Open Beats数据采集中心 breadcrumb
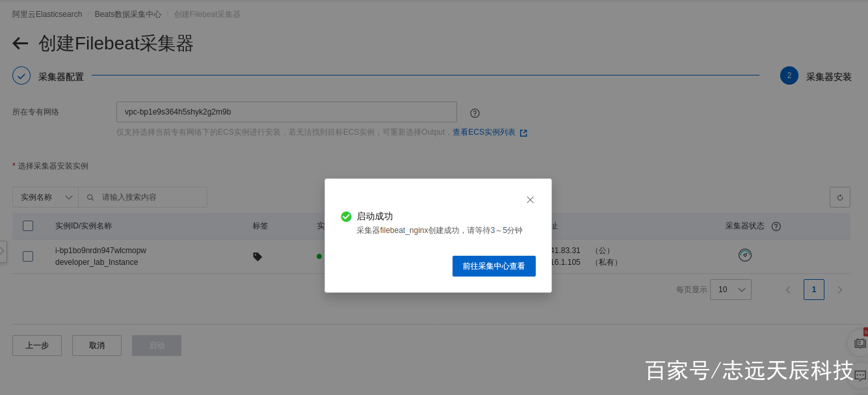 [128, 14]
